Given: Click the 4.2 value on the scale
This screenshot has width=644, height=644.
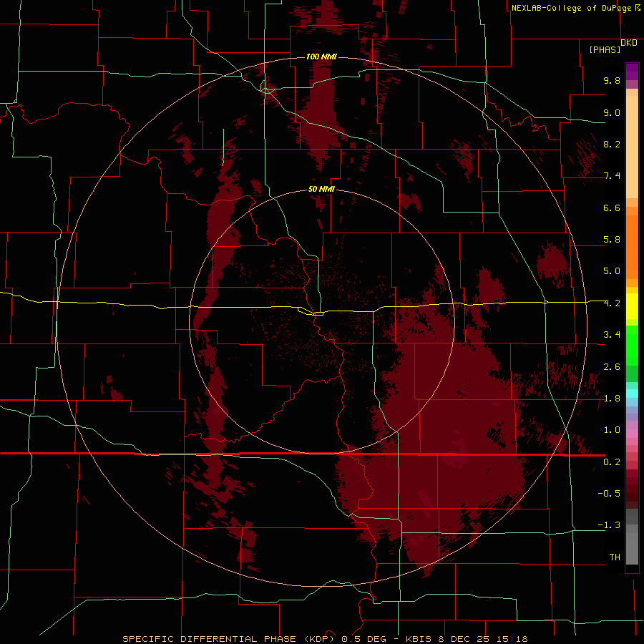Looking at the screenshot, I should pos(612,303).
